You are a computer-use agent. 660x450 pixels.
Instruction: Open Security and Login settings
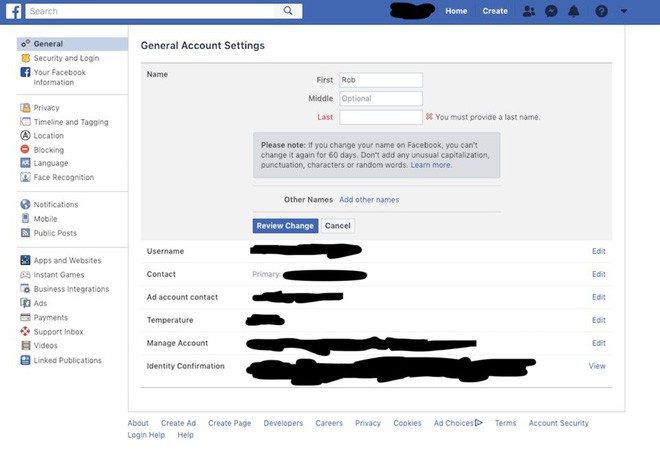[66, 58]
